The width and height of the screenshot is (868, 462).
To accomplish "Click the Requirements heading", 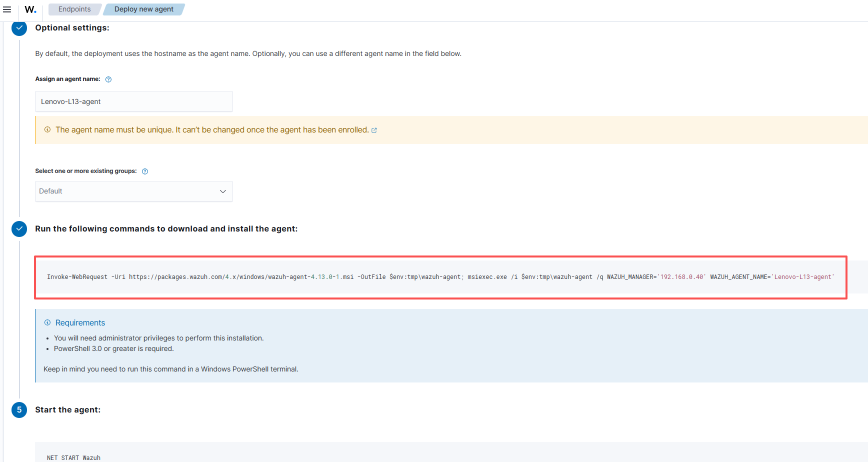I will click(80, 323).
